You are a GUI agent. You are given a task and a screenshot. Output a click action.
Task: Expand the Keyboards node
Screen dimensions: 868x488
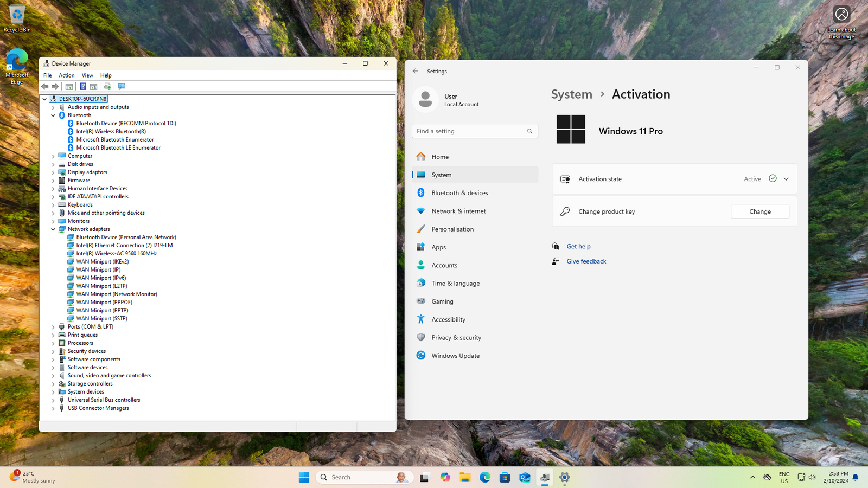point(53,205)
